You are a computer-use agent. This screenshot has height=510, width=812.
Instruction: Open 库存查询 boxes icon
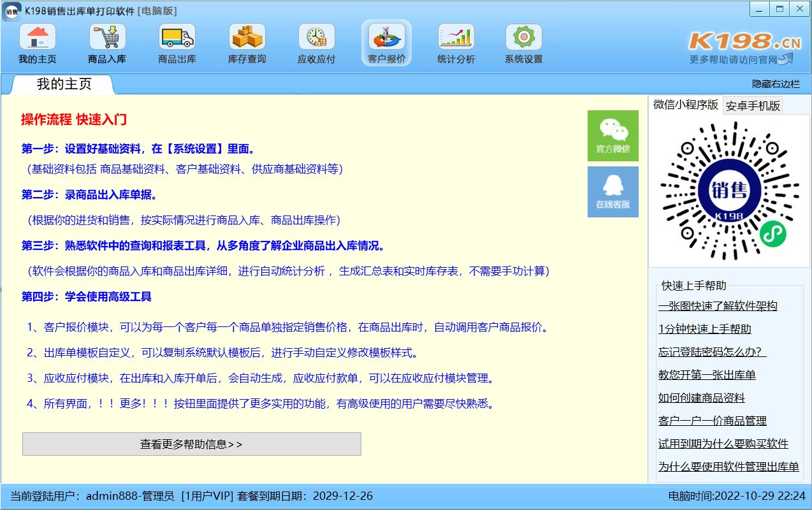coord(247,44)
